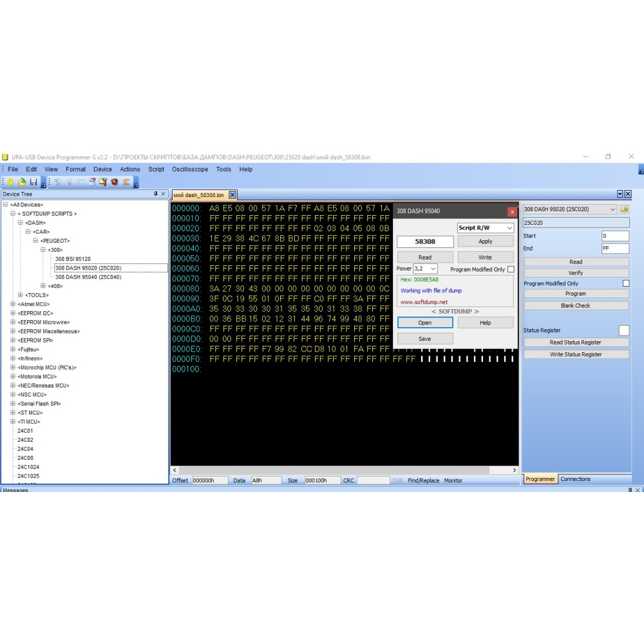The height and width of the screenshot is (644, 644).
Task: Click hex editor horizontal scrollbar right arrow
Action: point(514,470)
